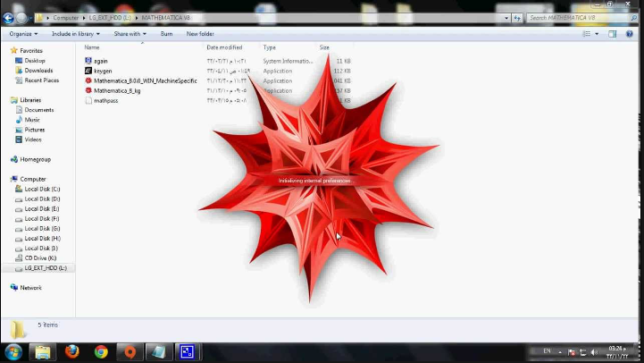
Task: Click the 'keygen' file name
Action: point(103,72)
